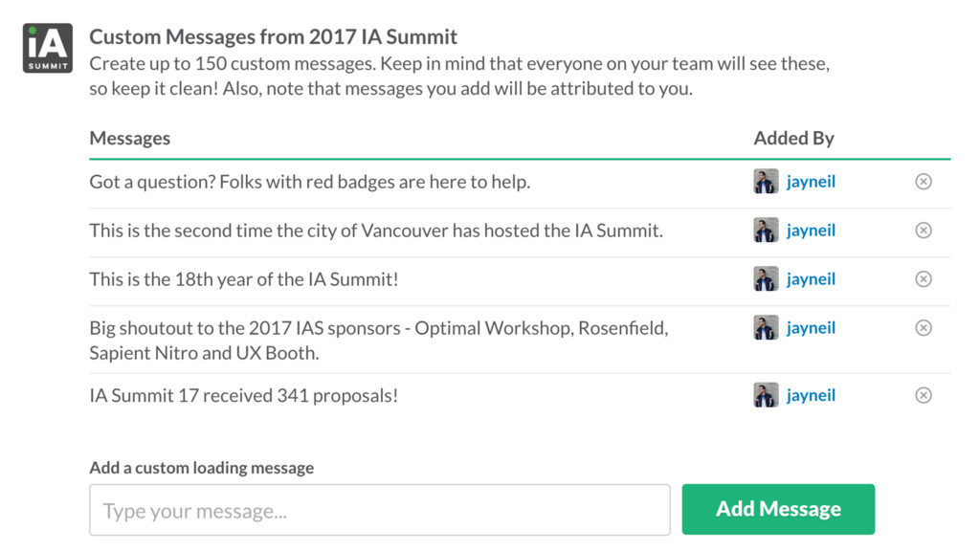Click the Type your message input field
980x551 pixels.
(379, 510)
